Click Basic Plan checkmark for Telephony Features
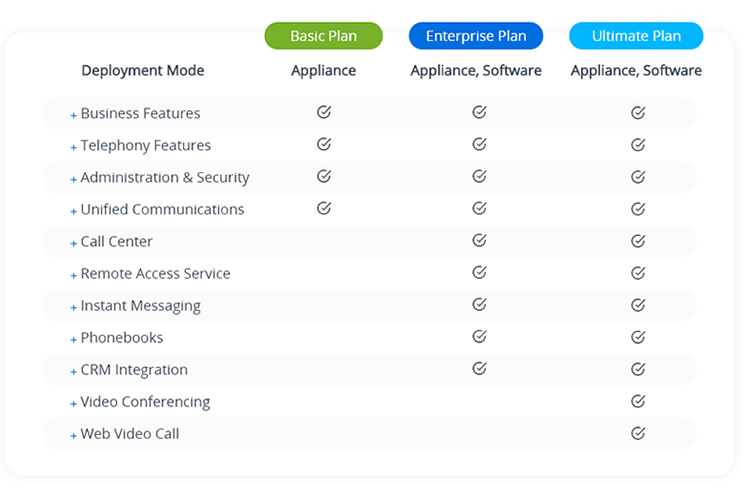 (324, 144)
